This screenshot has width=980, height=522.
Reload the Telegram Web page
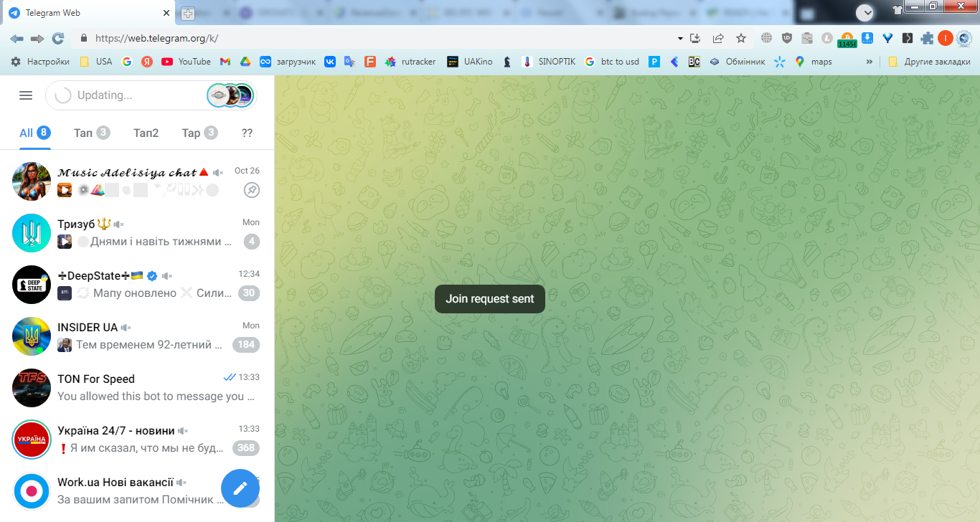(x=58, y=38)
